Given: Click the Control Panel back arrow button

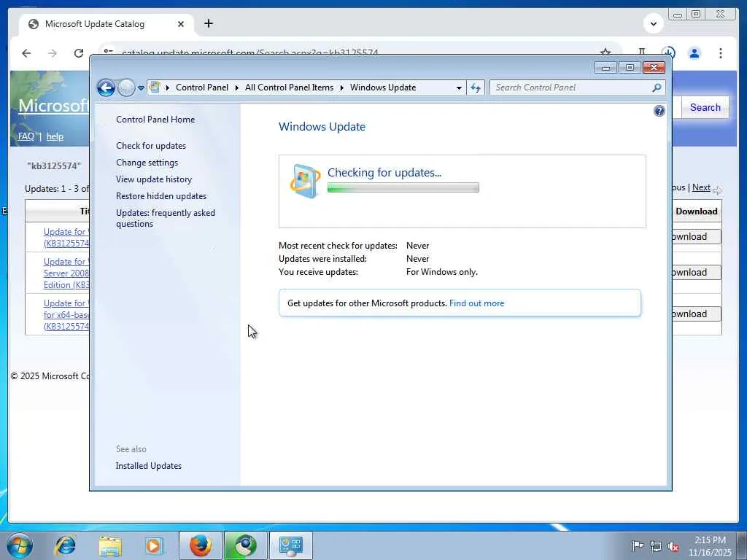Looking at the screenshot, I should pos(106,87).
